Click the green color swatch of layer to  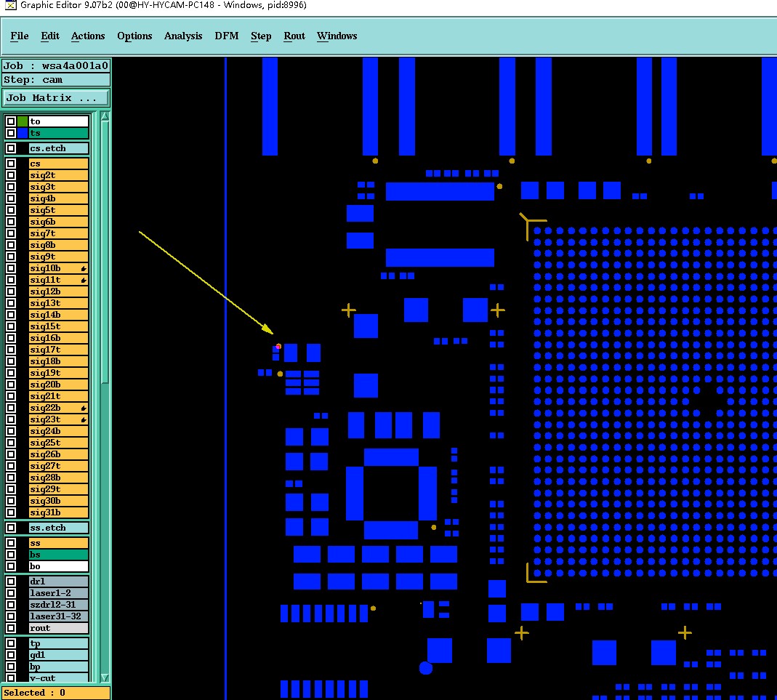(23, 121)
